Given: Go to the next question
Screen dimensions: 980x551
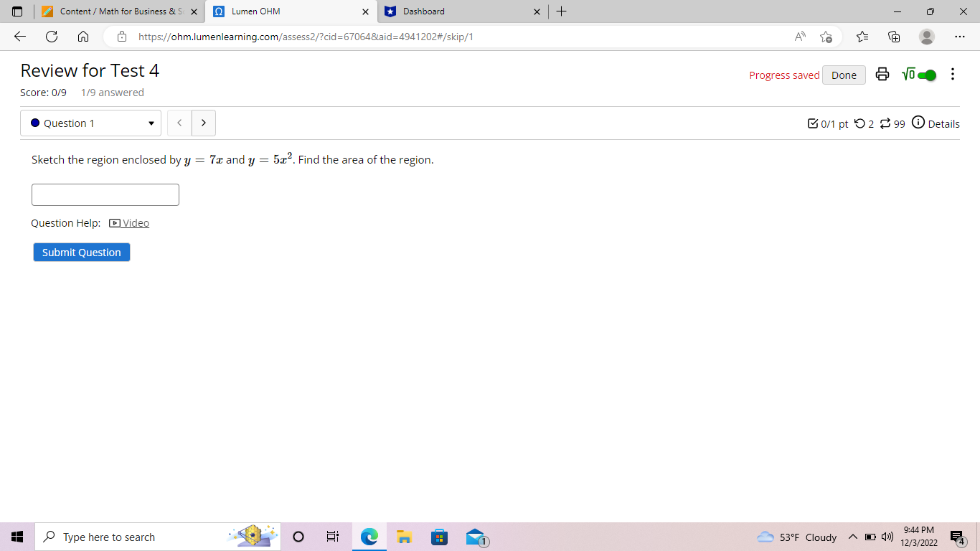Looking at the screenshot, I should click(204, 123).
